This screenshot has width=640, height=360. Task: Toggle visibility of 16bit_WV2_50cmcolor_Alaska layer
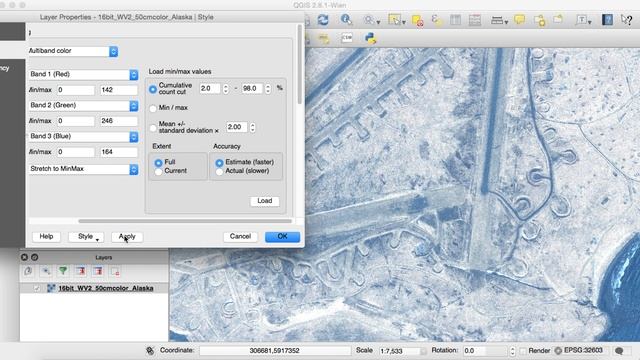point(37,288)
